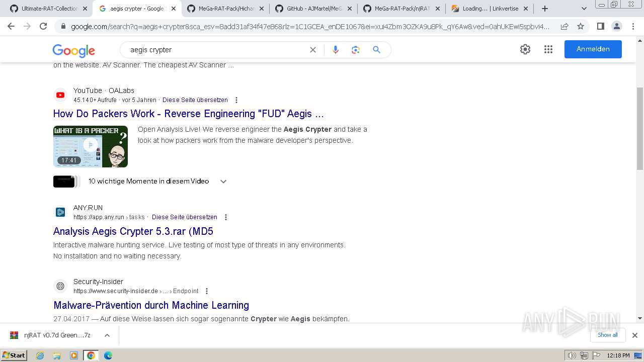Open Google apps grid
Viewport: 644px width, 362px height.
(x=548, y=49)
